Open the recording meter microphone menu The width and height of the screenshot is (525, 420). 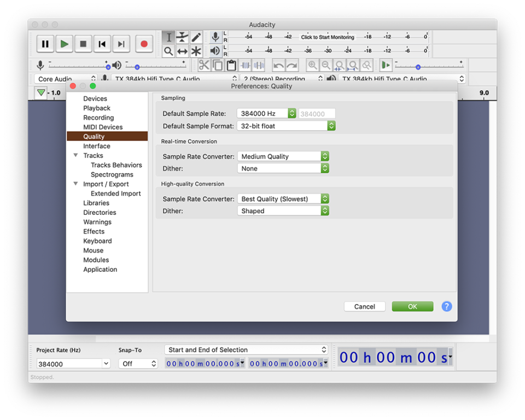point(215,37)
